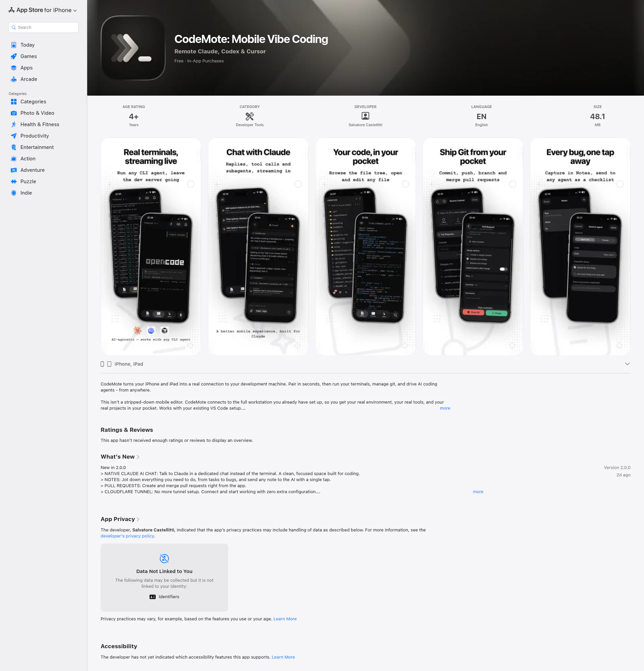Click the Search field
This screenshot has width=644, height=671.
coord(44,28)
